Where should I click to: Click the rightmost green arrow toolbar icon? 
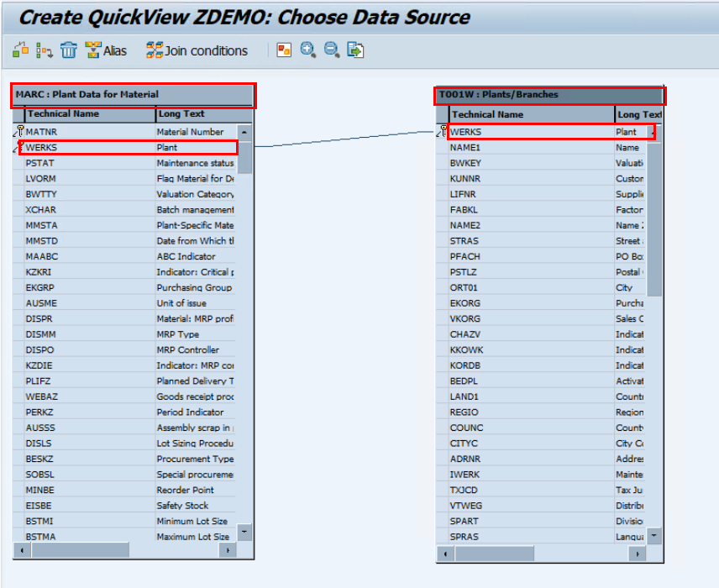(x=355, y=50)
